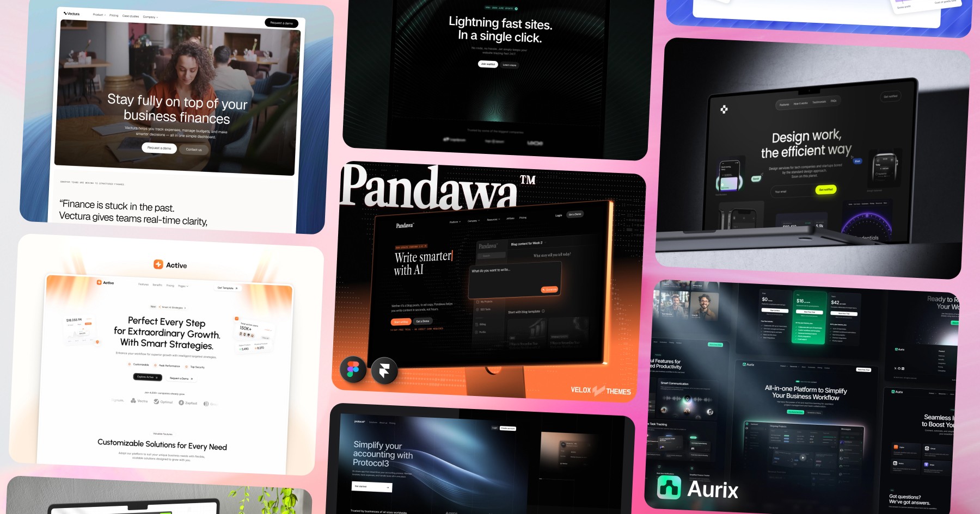Click Login in the Pandawa navbar
980x514 pixels.
559,215
